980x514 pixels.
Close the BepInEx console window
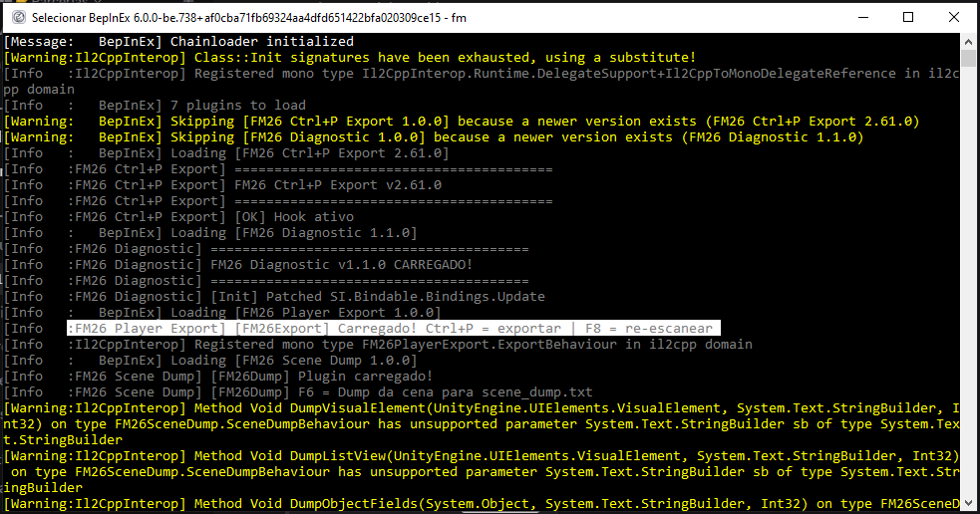coord(954,18)
